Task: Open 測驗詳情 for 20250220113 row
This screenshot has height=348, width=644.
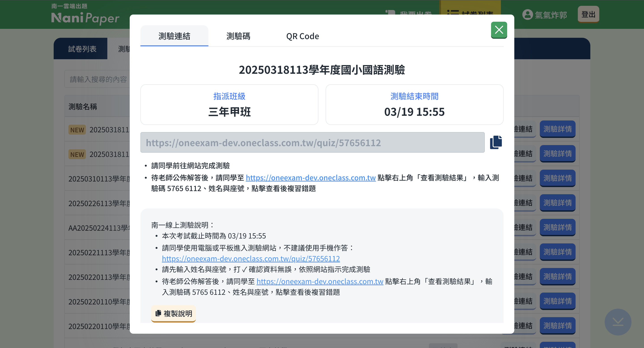Action: coord(557,276)
